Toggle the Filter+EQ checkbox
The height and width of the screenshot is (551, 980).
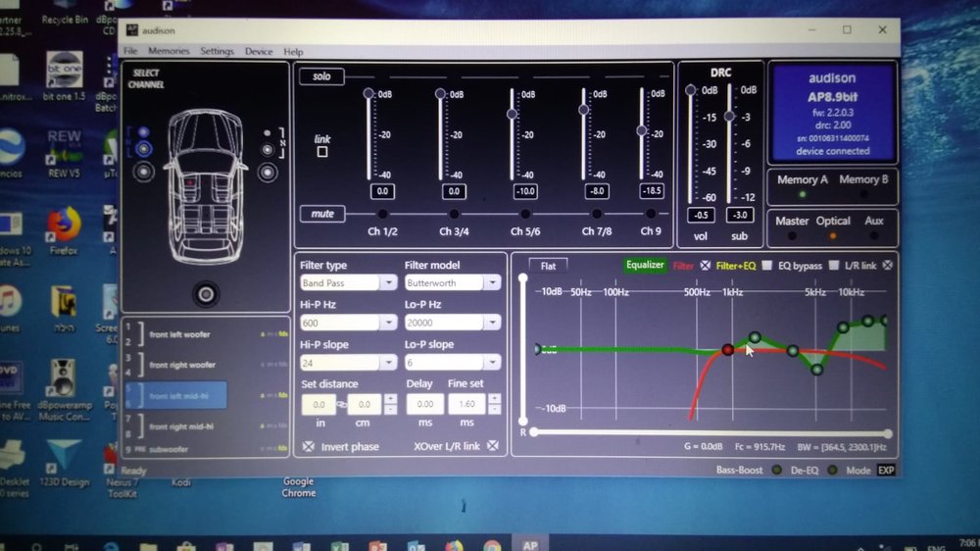tap(767, 265)
